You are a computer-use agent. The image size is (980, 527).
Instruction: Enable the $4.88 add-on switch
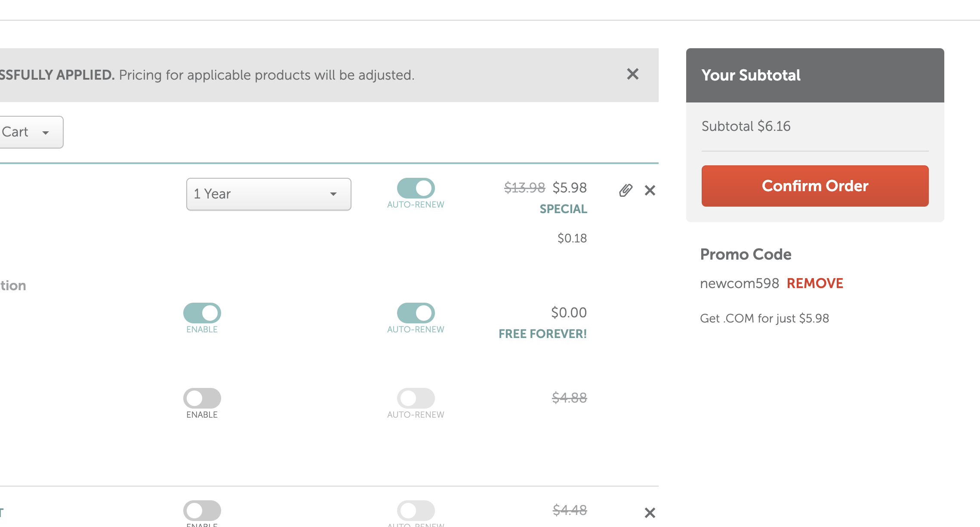coord(202,398)
